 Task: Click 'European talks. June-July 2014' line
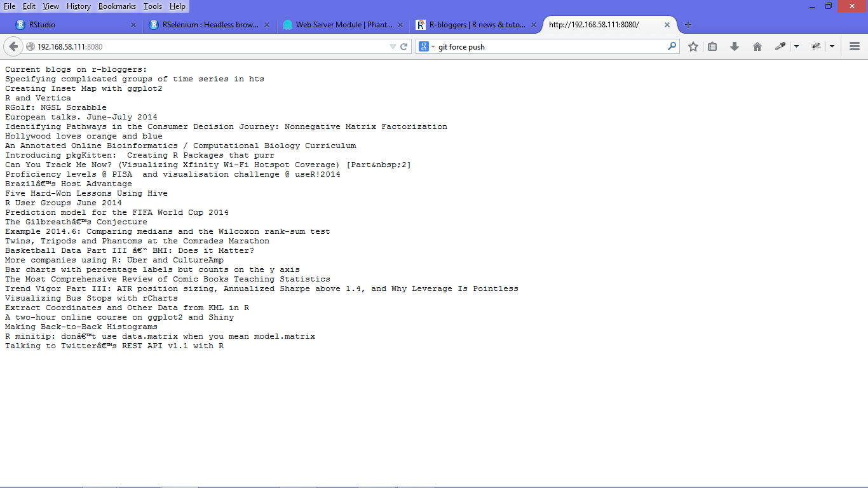[x=81, y=117]
